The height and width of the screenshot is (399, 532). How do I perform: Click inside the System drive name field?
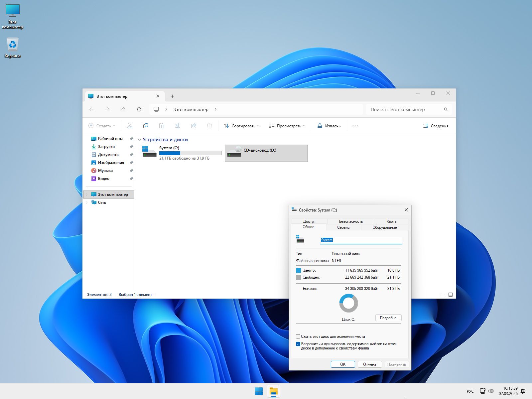(361, 240)
